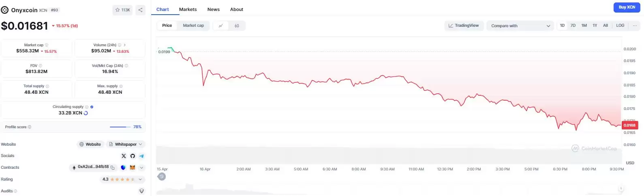The height and width of the screenshot is (196, 644).
Task: Select the 7D chart time range
Action: point(573,26)
